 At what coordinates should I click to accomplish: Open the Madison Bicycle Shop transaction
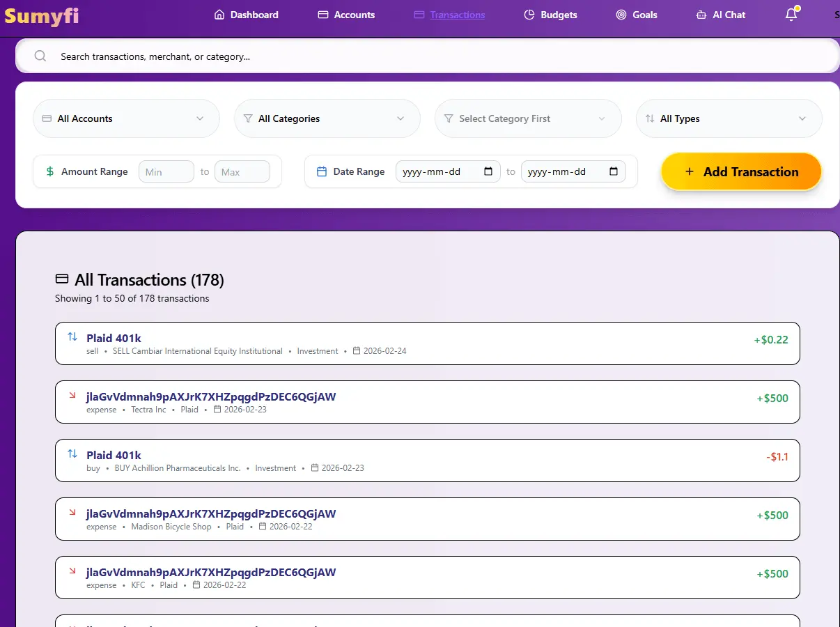428,519
